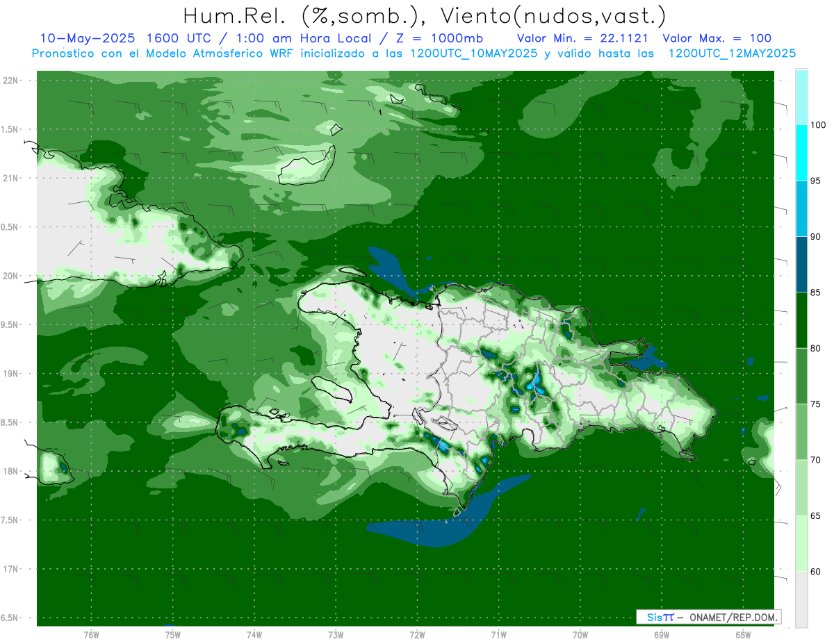Click the gray below-60 legend swatch
Image resolution: width=834 pixels, height=644 pixels.
point(801,600)
